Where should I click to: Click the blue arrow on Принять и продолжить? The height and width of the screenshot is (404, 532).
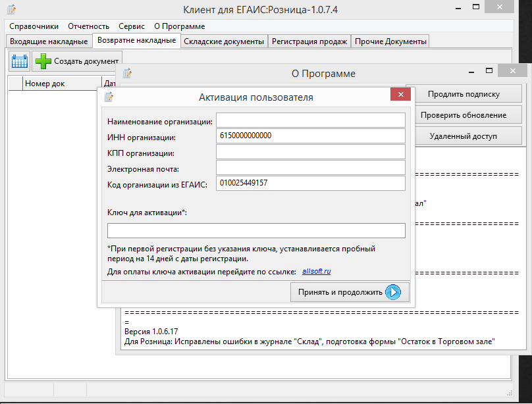[x=392, y=292]
